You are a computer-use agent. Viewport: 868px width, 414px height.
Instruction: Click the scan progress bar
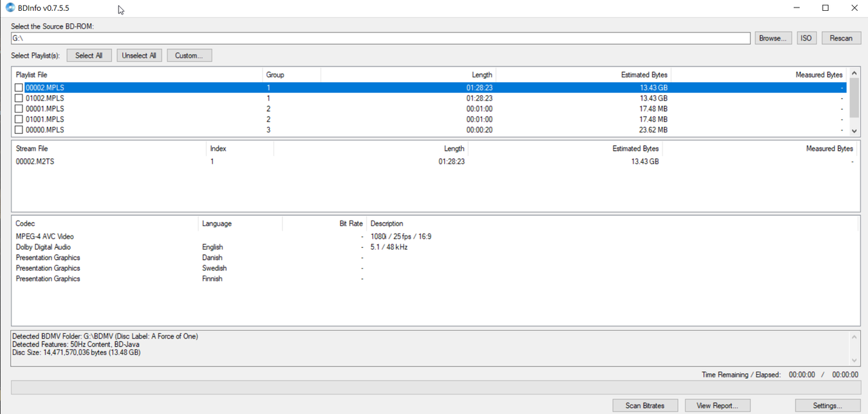pos(435,388)
